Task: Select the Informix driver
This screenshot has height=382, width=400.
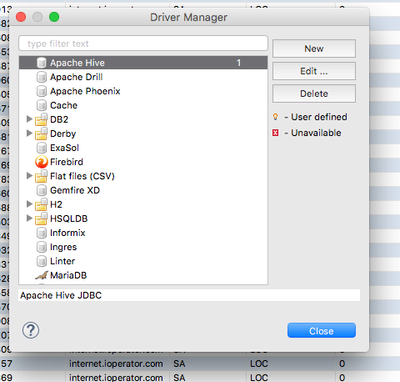Action: click(x=68, y=233)
